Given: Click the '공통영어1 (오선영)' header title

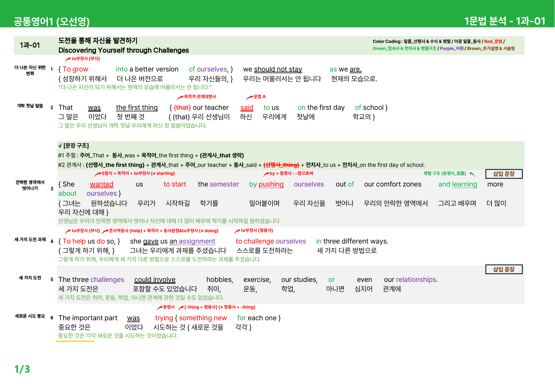Looking at the screenshot, I should click(x=52, y=21).
